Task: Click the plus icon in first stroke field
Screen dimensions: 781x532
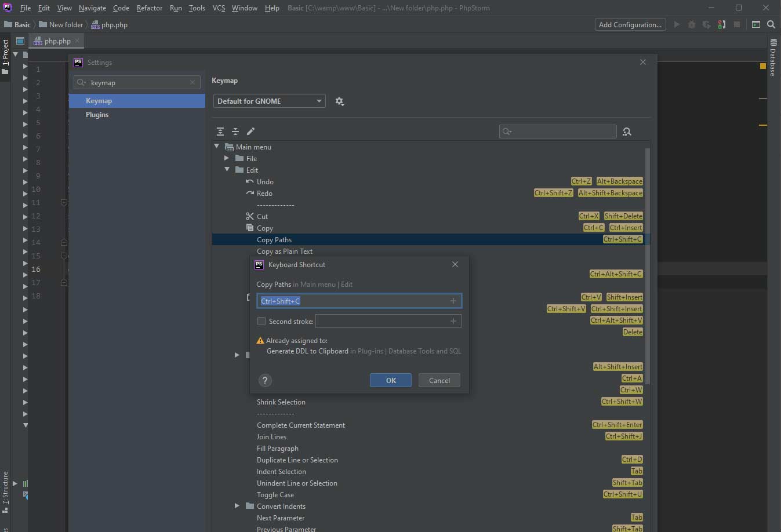Action: [x=453, y=301]
